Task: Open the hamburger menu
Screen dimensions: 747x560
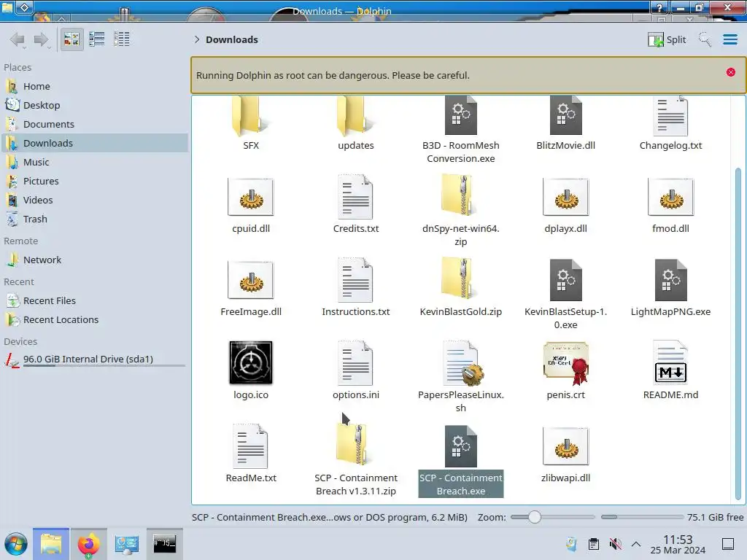Action: point(729,39)
